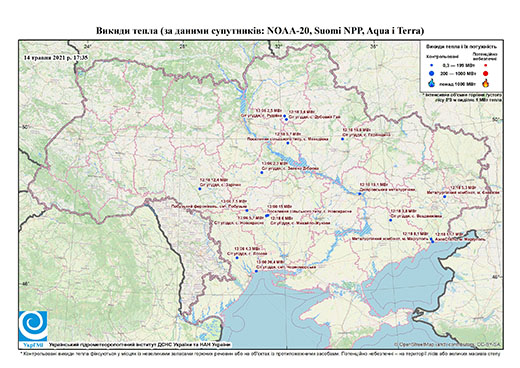520x368 pixels.
Task: Select the large blue circle legend symbol
Action: tap(432, 73)
